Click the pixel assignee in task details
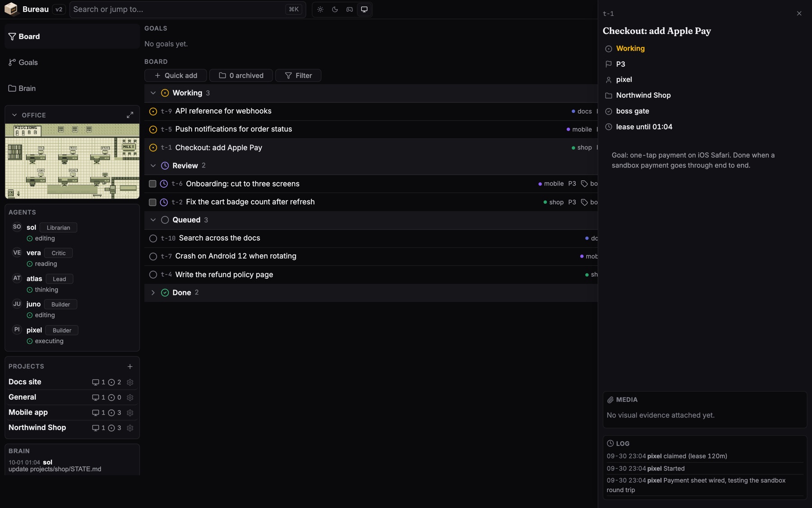 point(624,80)
